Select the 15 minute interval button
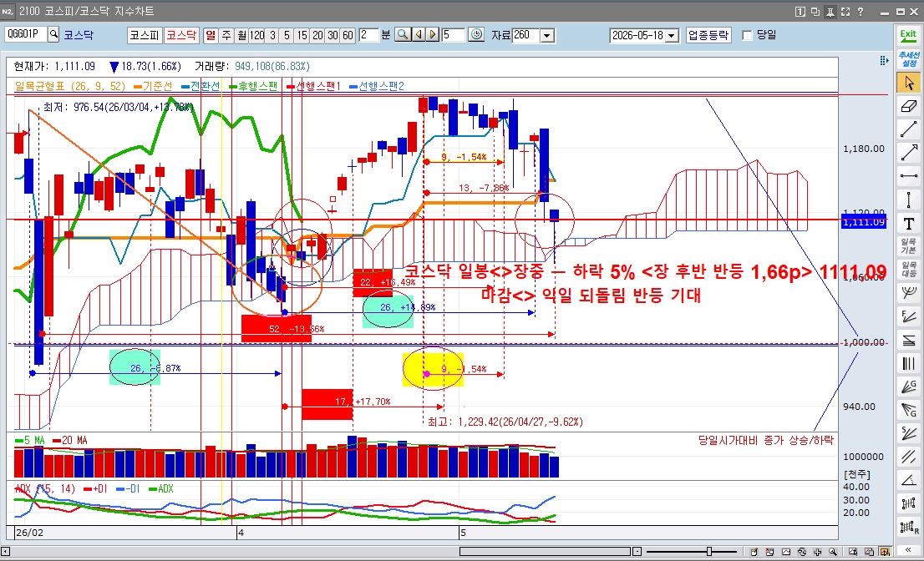The image size is (924, 561). point(302,35)
